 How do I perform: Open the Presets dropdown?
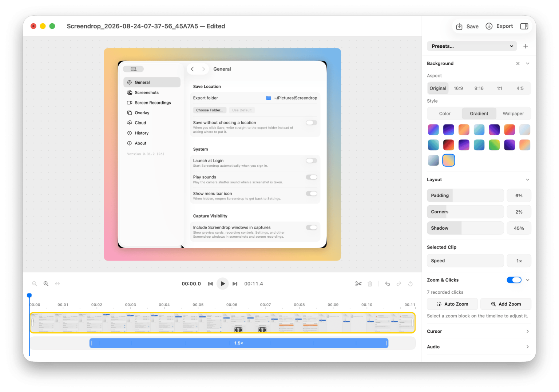[472, 46]
